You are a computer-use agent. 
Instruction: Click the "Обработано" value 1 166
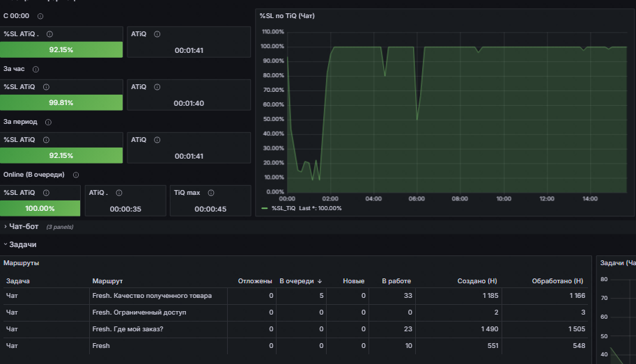(x=577, y=296)
